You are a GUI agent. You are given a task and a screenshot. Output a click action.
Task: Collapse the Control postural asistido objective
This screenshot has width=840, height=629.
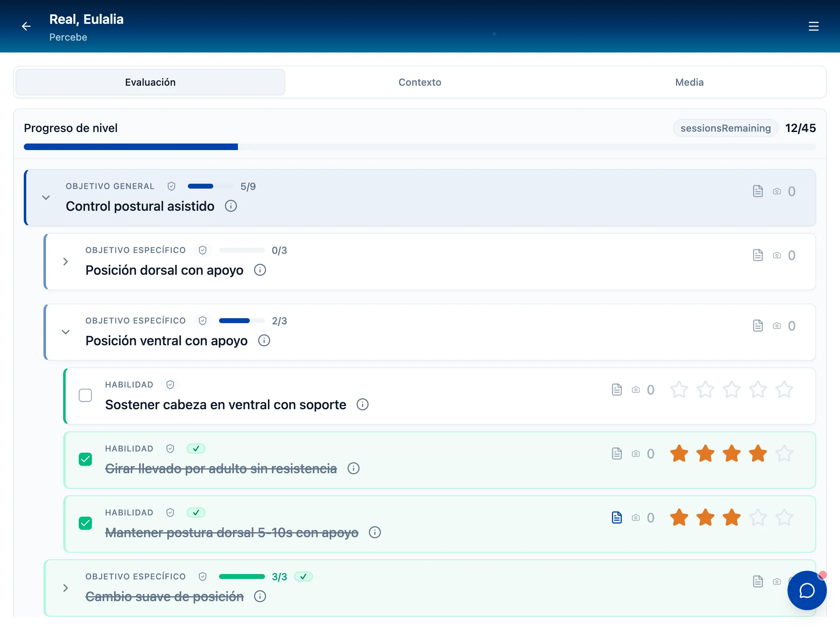[x=46, y=198]
